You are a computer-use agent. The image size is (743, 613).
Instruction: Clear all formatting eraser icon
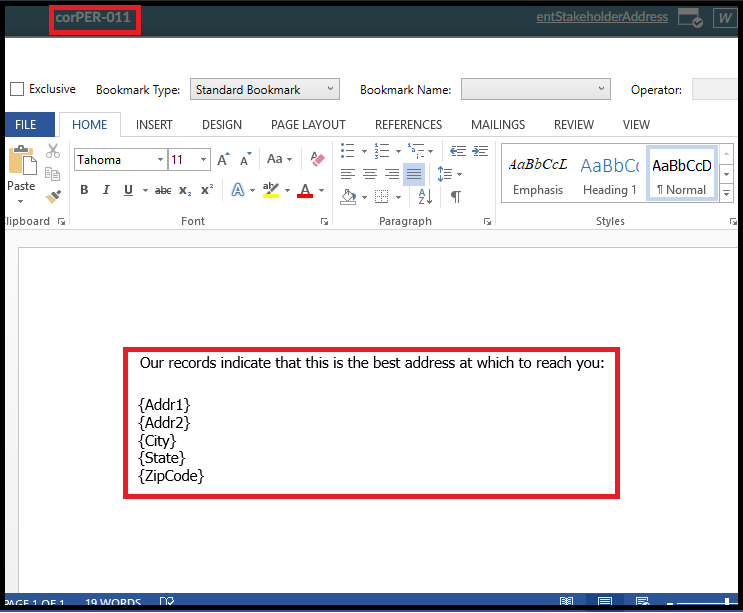(317, 159)
